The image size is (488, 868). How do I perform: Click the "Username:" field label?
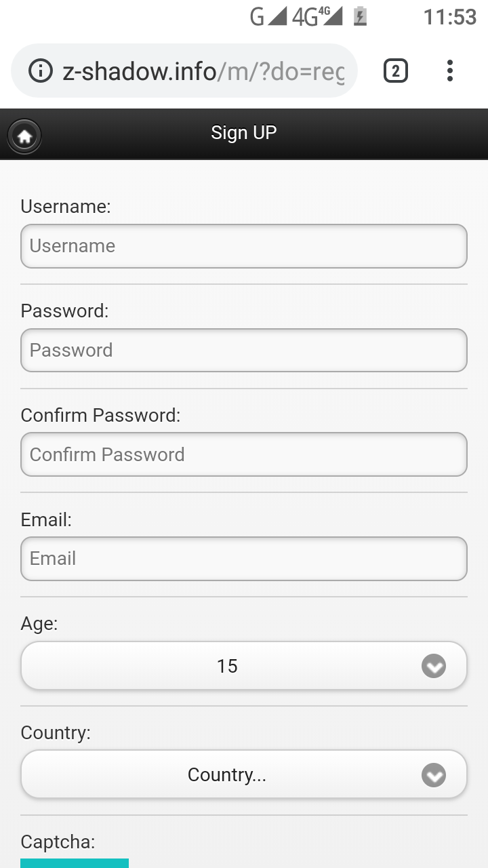coord(66,206)
